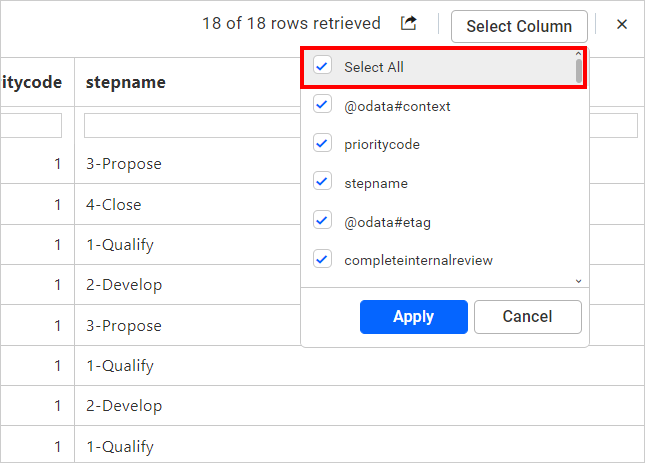The image size is (645, 463).
Task: Click the column list scrollbar thumb
Action: [578, 71]
